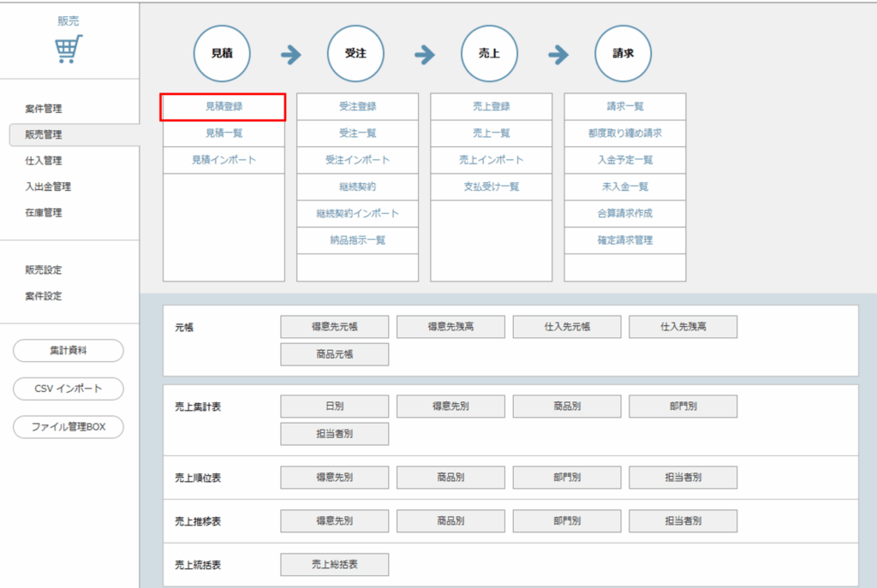The image size is (877, 588).
Task: Open 確定請求管理 in billing column
Action: pos(624,241)
